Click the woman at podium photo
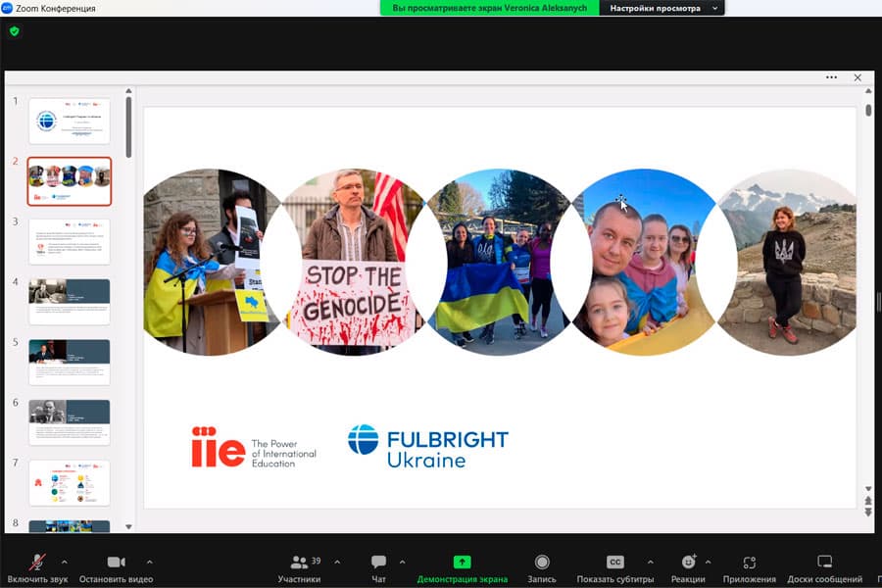This screenshot has width=882, height=588. [x=206, y=263]
